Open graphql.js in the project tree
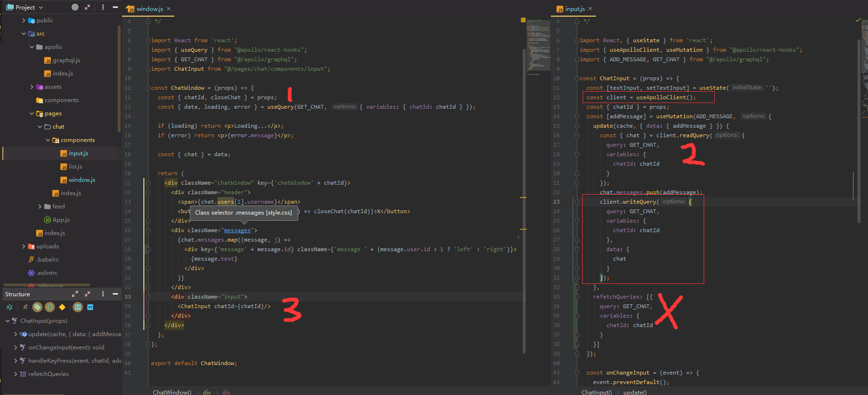868x395 pixels. pos(66,60)
